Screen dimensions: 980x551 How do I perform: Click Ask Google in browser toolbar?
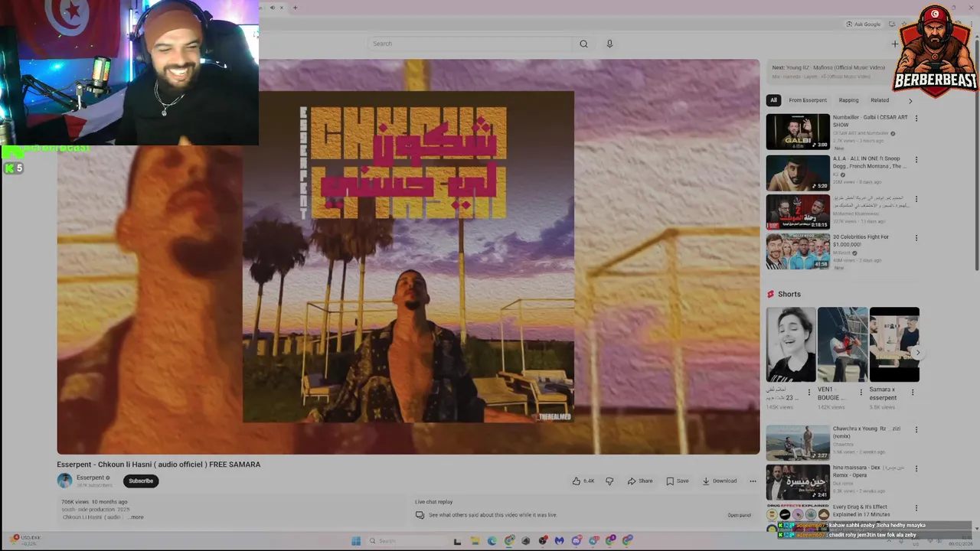[x=864, y=24]
